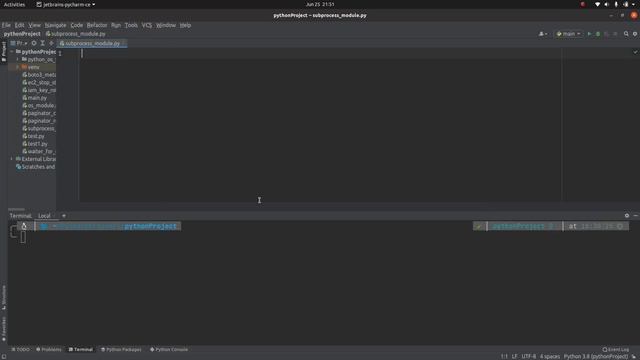Click the inspections checkmark in editor corner
This screenshot has width=640, height=360.
coord(635,52)
